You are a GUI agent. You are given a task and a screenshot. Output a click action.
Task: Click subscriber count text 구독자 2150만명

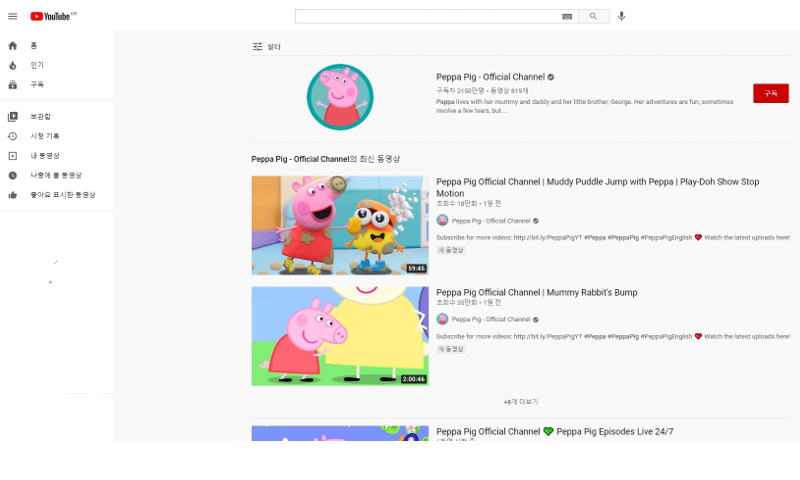(460, 91)
